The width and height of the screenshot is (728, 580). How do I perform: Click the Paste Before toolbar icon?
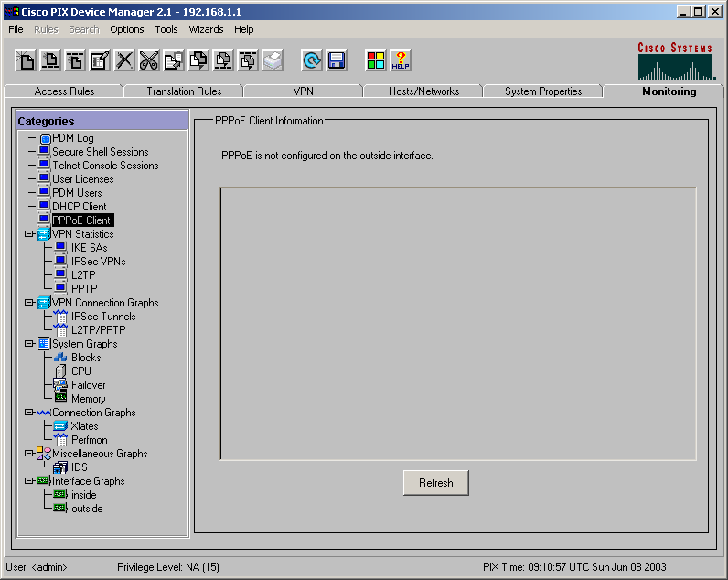[x=223, y=60]
